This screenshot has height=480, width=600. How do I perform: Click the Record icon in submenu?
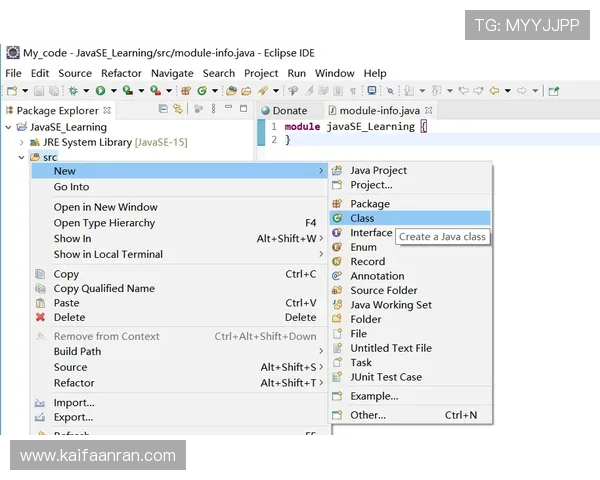[337, 262]
